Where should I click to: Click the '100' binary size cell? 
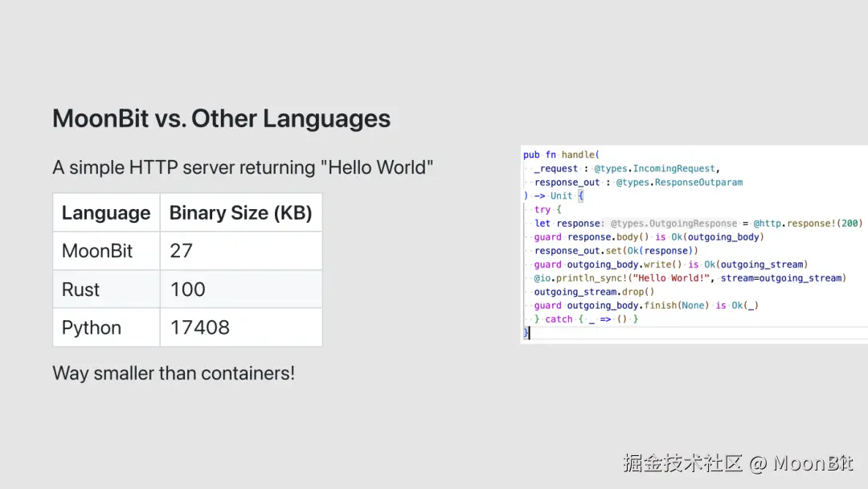coord(241,289)
